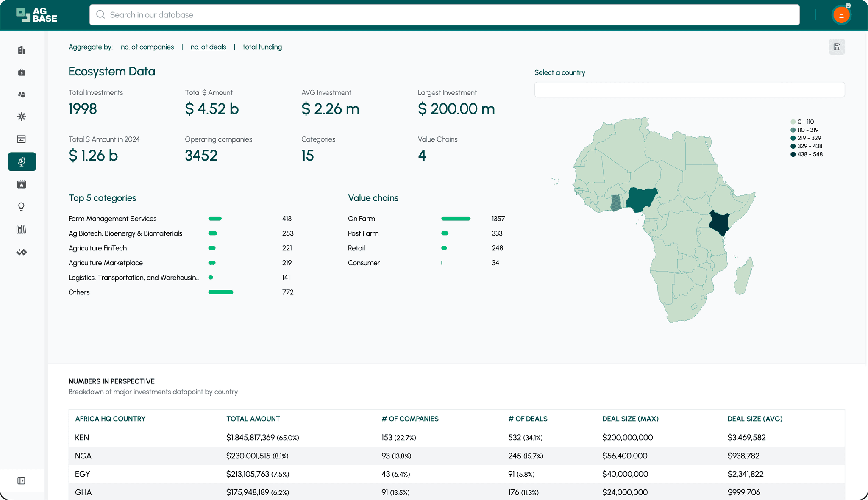Open the library books sidebar icon
This screenshot has width=868, height=500.
click(22, 229)
